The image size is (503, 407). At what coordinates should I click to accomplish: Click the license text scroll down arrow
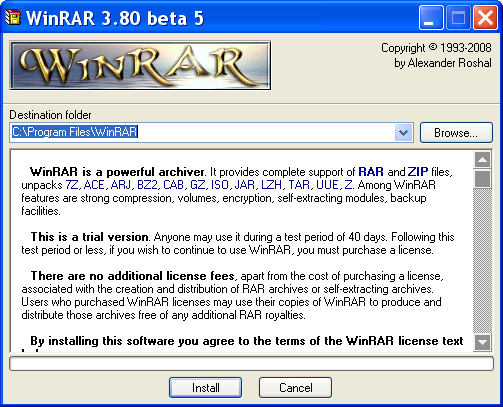pos(482,342)
